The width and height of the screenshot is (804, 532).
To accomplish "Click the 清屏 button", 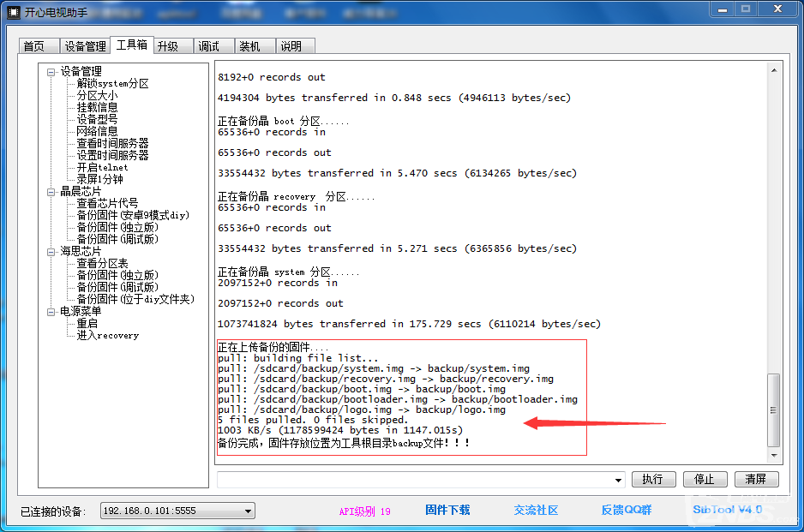I will click(755, 479).
